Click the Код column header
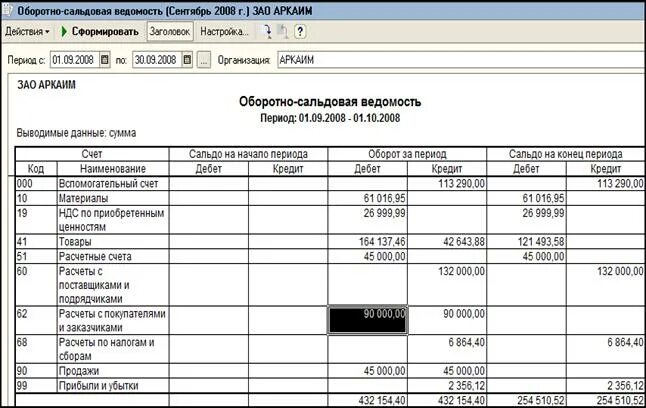This screenshot has height=408, width=646. tap(36, 169)
